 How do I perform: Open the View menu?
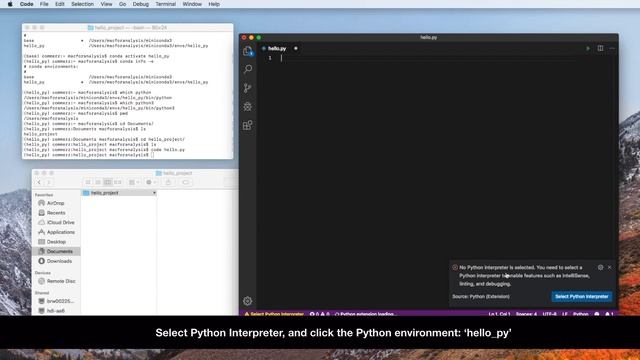tap(106, 4)
